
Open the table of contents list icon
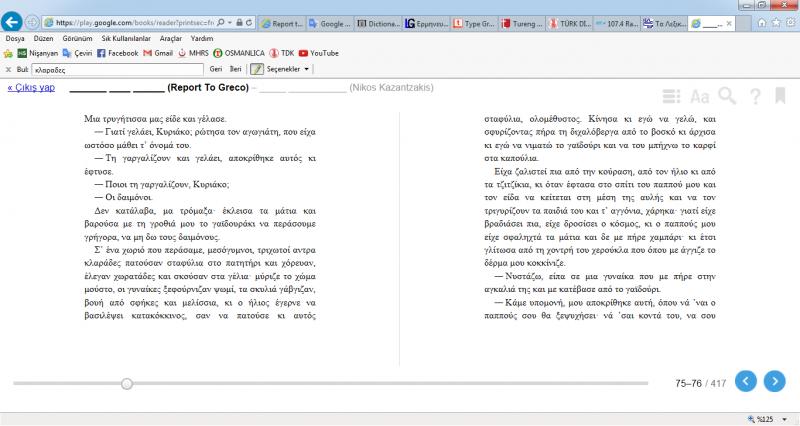tap(671, 96)
